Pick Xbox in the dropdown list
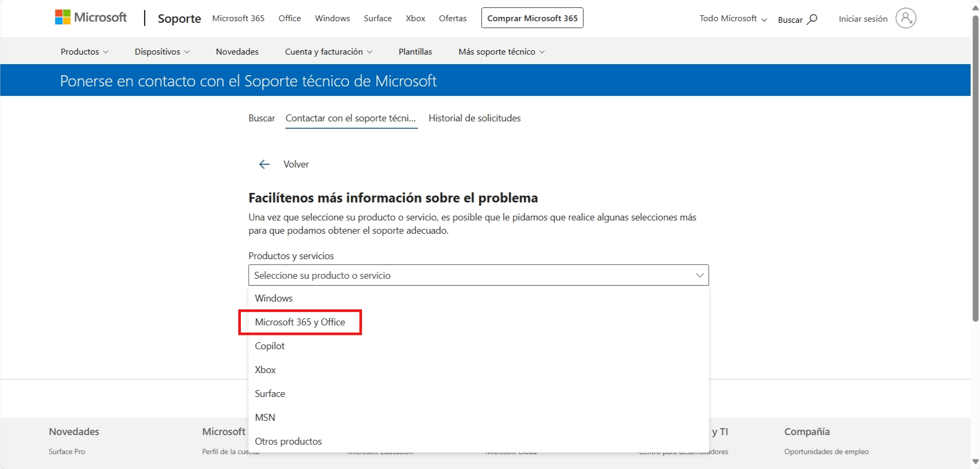This screenshot has height=469, width=980. [x=479, y=370]
